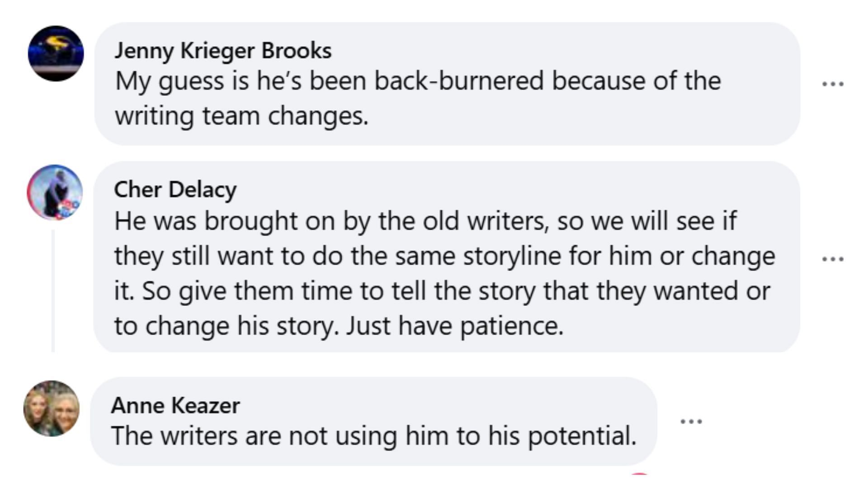Viewport: 868px width, 488px height.
Task: Click the word "potential." in Anne's comment
Action: tap(582, 436)
